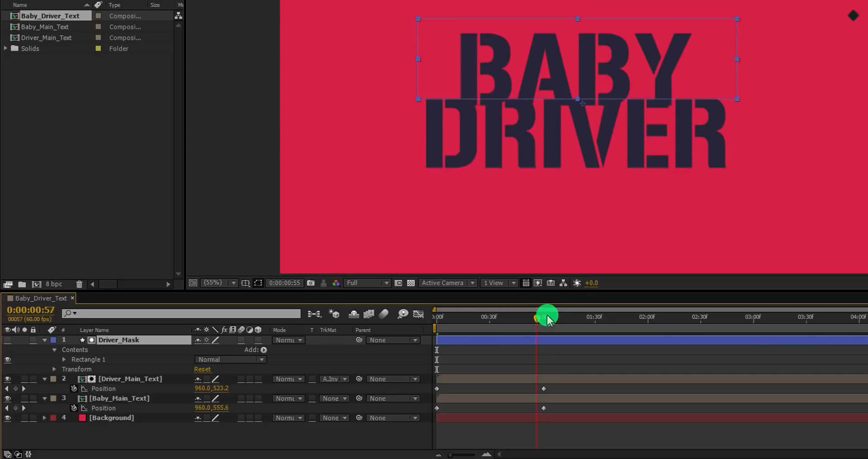Screen dimensions: 868x459
Task: Open magnification dropdown showing 55%
Action: click(x=220, y=283)
